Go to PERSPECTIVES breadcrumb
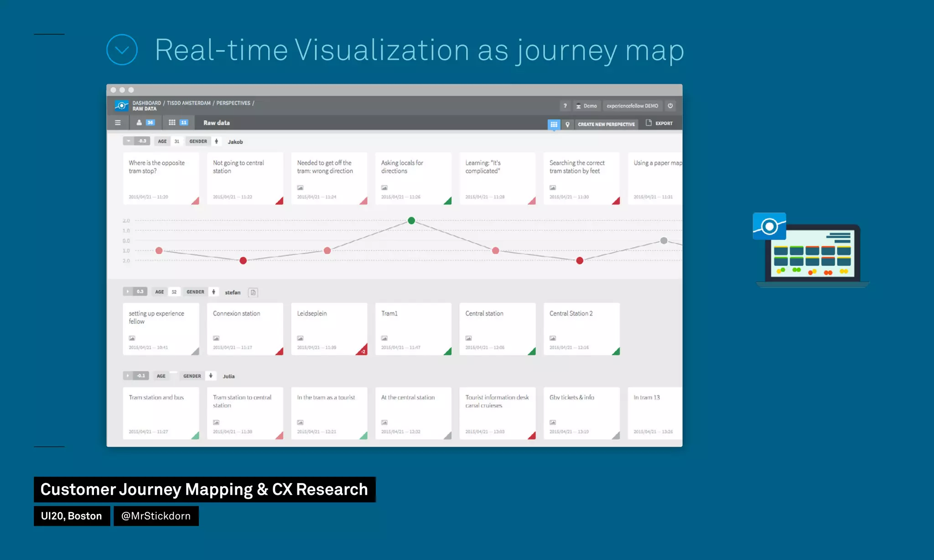 (233, 103)
